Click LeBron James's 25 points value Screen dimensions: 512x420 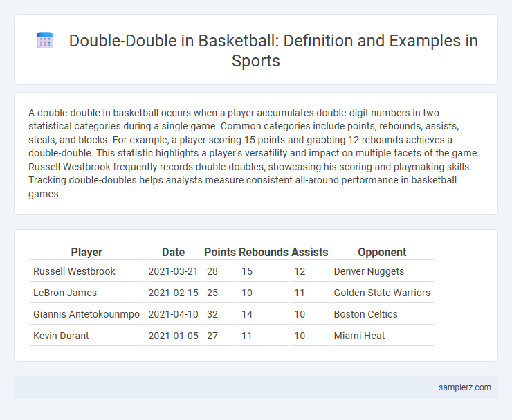[212, 293]
